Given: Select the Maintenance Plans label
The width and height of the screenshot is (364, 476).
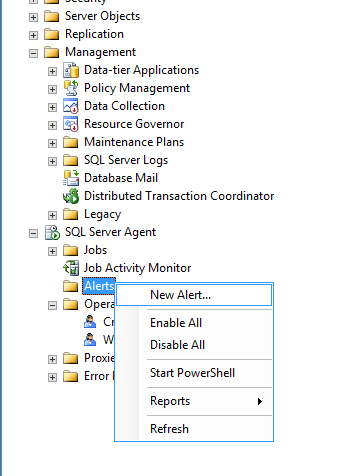Looking at the screenshot, I should [134, 142].
